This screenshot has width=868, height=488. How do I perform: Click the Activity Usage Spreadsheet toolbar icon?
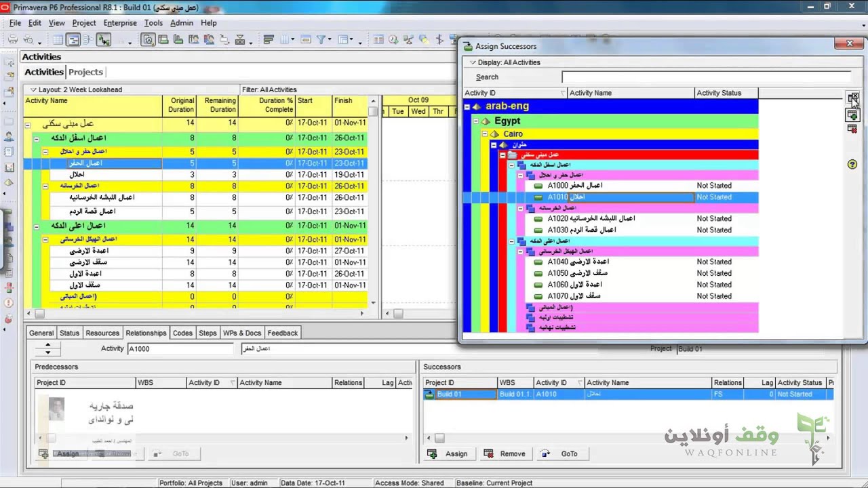click(163, 40)
